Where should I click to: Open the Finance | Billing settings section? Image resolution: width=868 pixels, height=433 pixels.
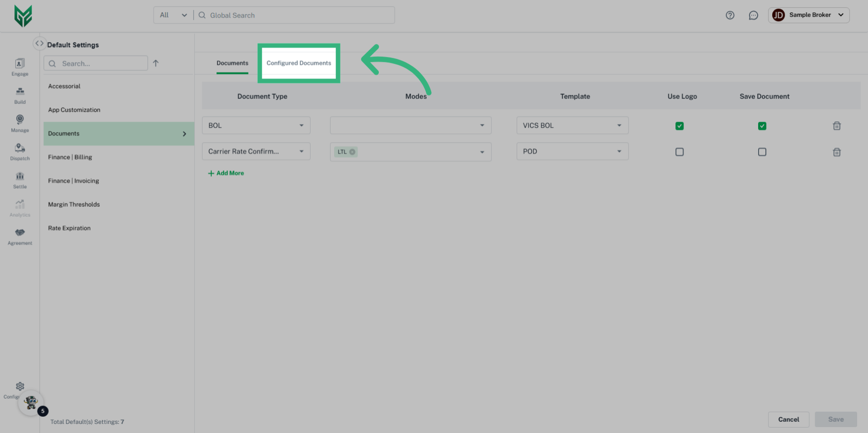point(70,157)
